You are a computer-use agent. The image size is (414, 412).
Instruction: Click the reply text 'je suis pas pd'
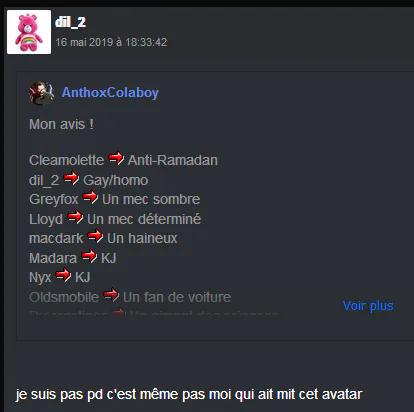tap(59, 394)
